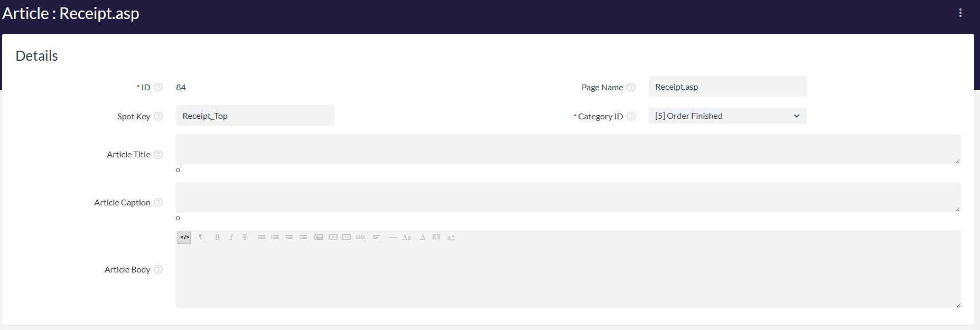This screenshot has height=330, width=980.
Task: Show help for Article Title field
Action: 158,155
